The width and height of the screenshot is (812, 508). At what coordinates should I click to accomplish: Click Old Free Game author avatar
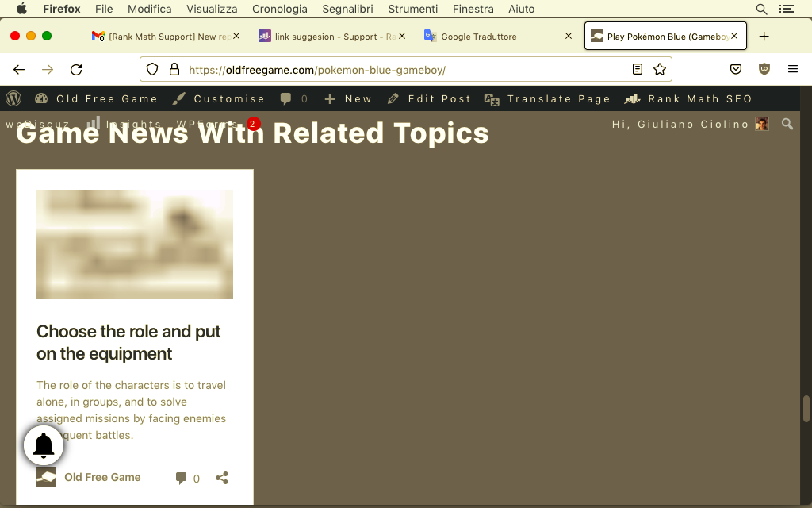pyautogui.click(x=46, y=477)
